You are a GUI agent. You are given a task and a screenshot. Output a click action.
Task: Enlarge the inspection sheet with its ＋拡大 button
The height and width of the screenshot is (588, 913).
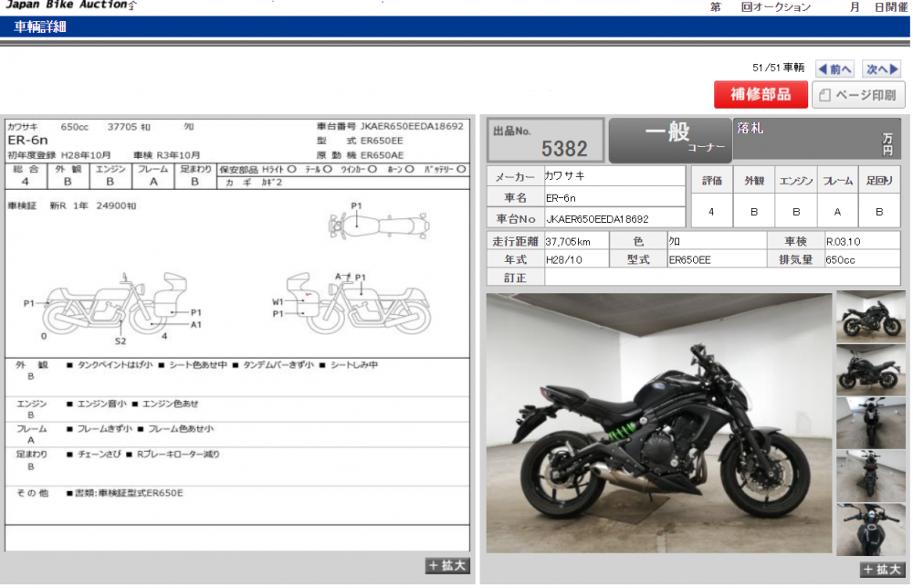(x=447, y=566)
